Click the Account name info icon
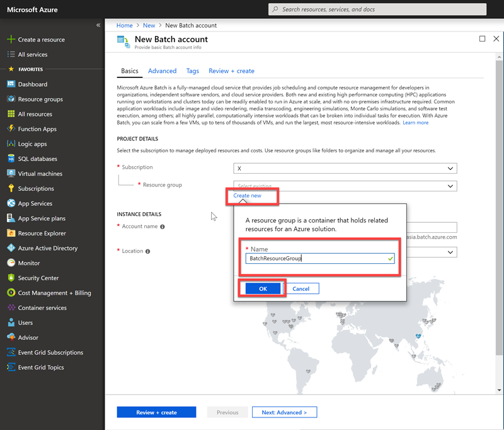This screenshot has height=430, width=504. click(163, 227)
